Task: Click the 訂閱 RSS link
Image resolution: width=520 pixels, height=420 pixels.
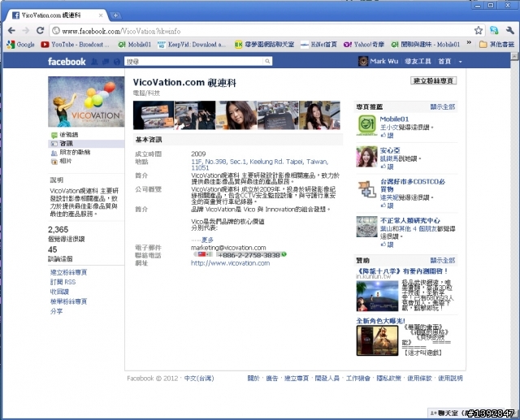Action: [x=63, y=282]
